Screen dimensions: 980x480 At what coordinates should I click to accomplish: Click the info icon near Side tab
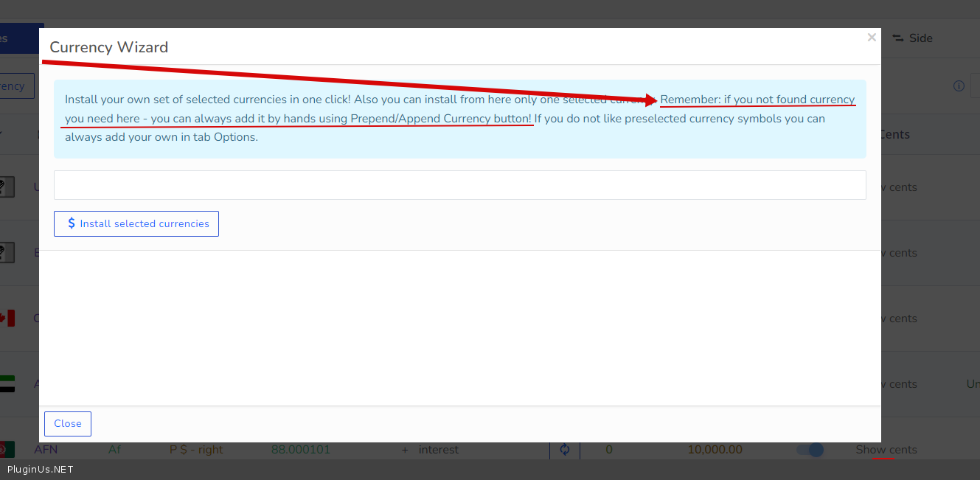(x=959, y=86)
